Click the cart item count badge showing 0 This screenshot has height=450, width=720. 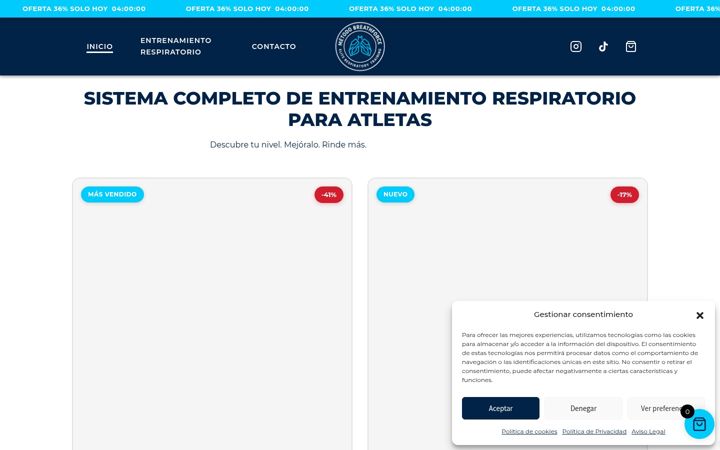[687, 411]
